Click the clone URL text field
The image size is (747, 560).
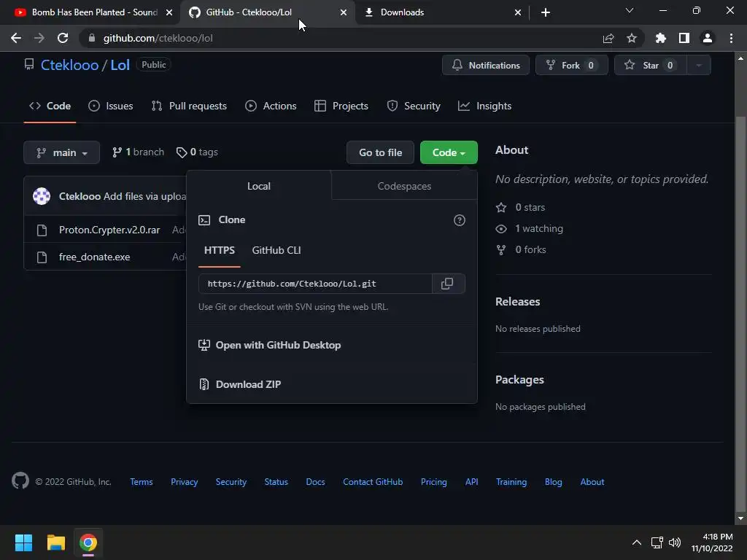[x=315, y=284]
